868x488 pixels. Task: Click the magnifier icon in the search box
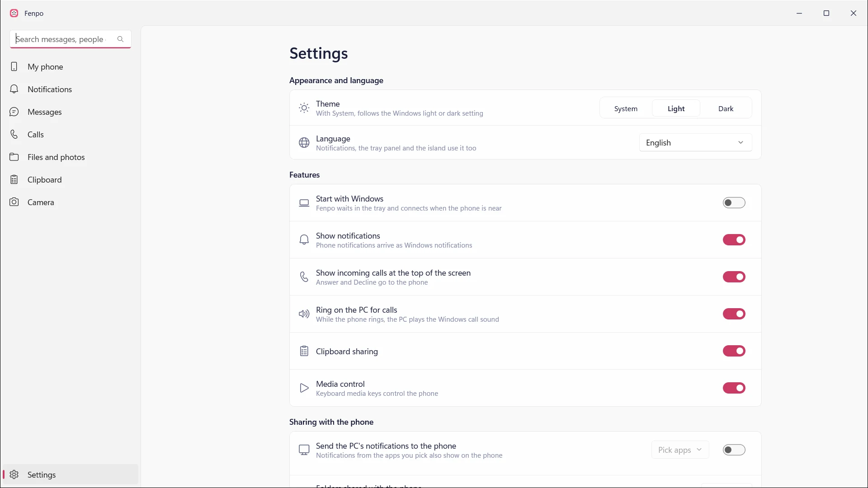[x=120, y=39]
